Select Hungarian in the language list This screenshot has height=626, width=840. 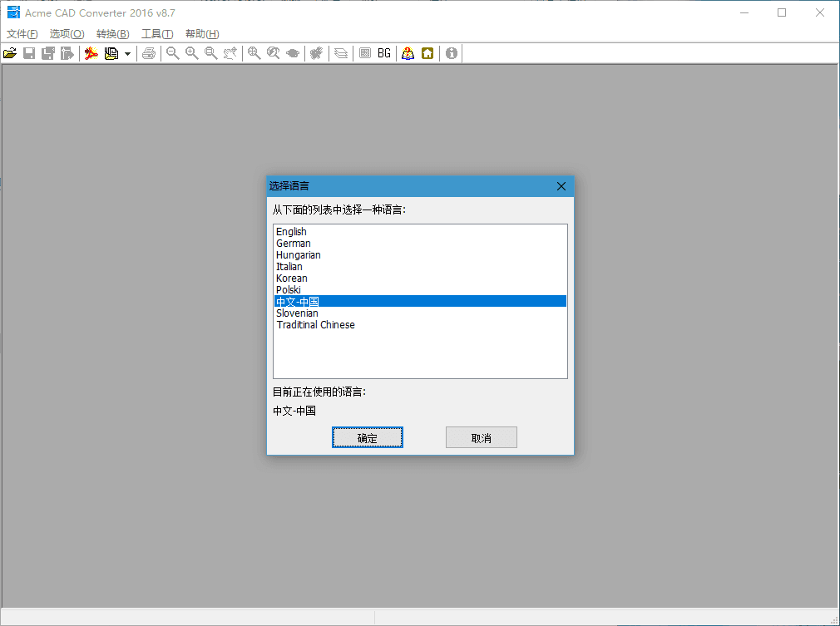click(420, 255)
